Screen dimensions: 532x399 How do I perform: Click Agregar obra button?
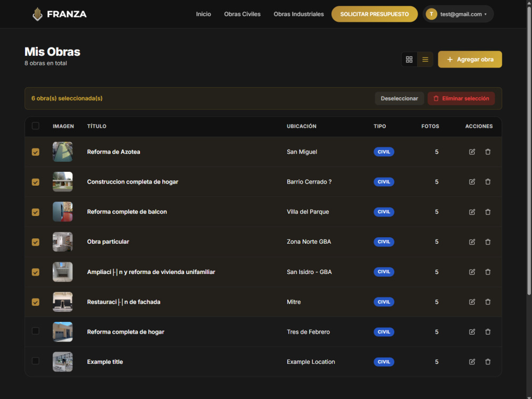tap(470, 60)
